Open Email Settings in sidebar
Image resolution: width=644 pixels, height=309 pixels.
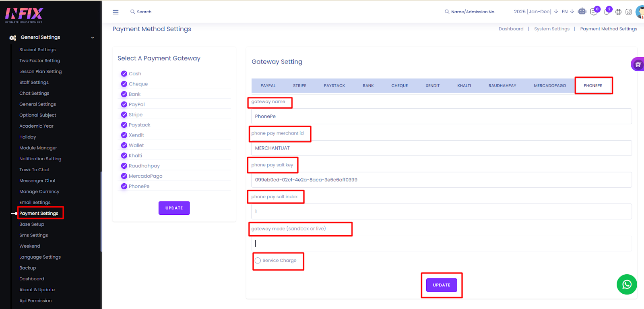(x=35, y=202)
